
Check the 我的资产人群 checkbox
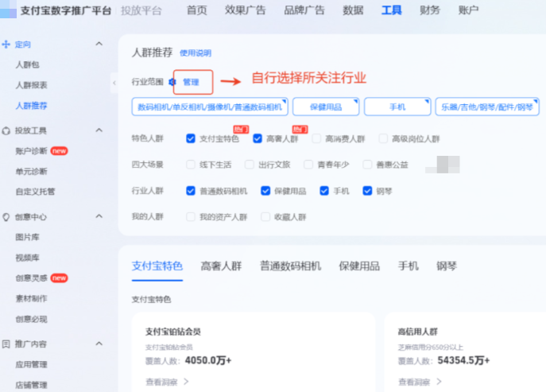tap(191, 217)
